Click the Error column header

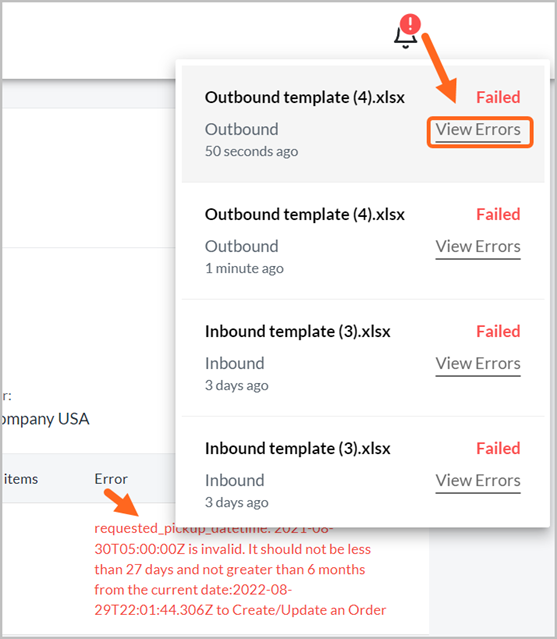[111, 479]
